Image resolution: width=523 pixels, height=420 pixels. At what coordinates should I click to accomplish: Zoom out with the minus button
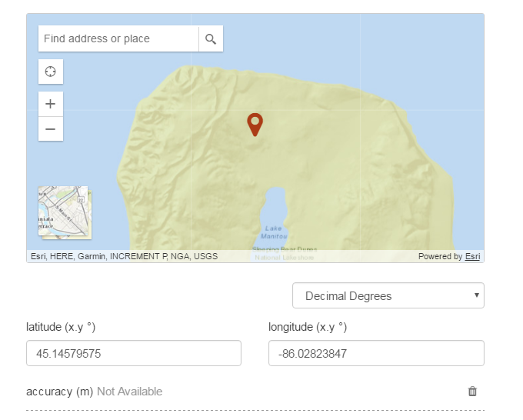[x=51, y=128]
